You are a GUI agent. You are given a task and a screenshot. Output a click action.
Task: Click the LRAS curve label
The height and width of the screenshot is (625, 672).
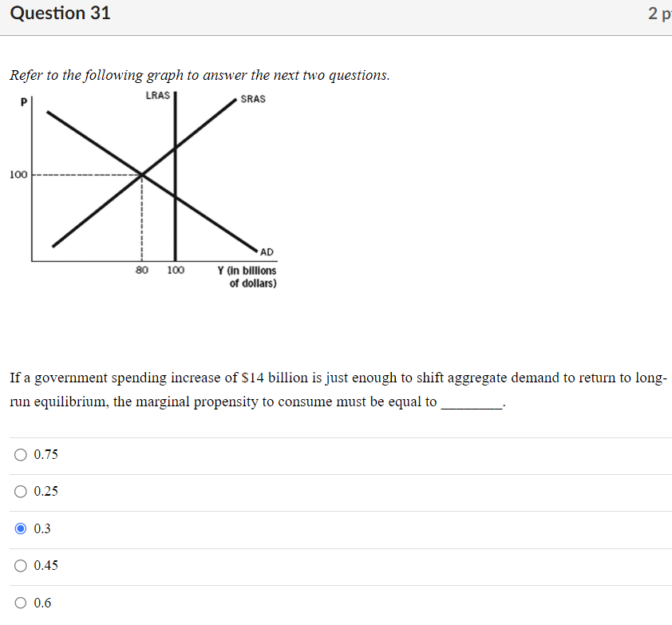pos(156,95)
